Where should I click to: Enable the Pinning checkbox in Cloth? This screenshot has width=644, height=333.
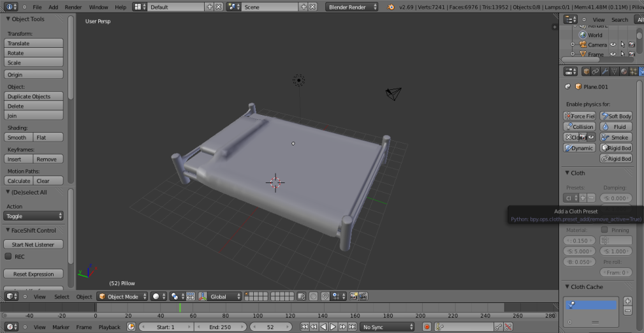[x=604, y=230]
